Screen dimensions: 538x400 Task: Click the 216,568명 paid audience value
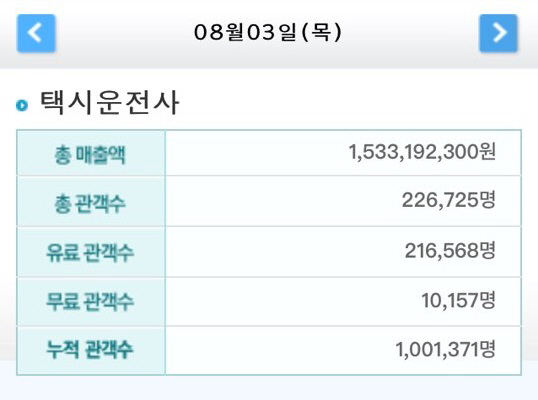click(x=450, y=250)
